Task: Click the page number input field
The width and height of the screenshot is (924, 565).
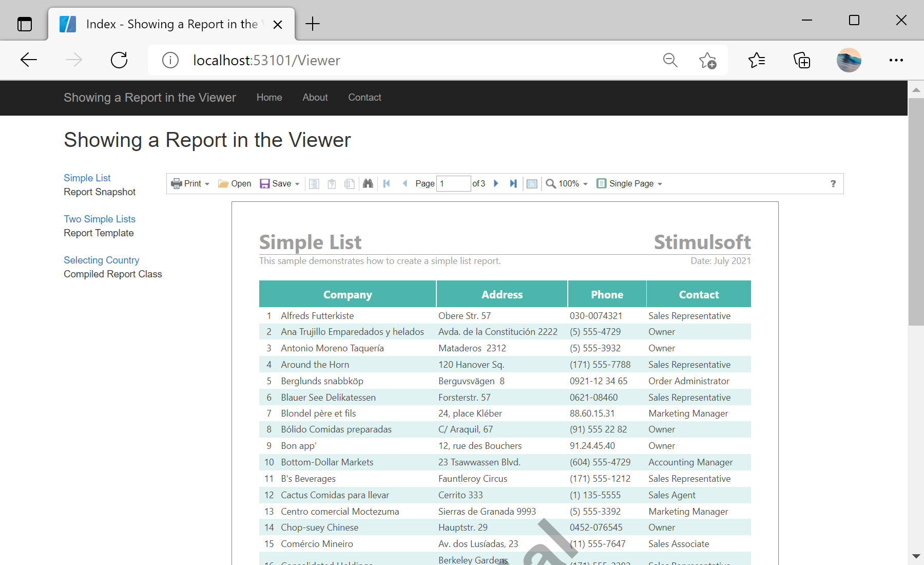Action: tap(453, 183)
